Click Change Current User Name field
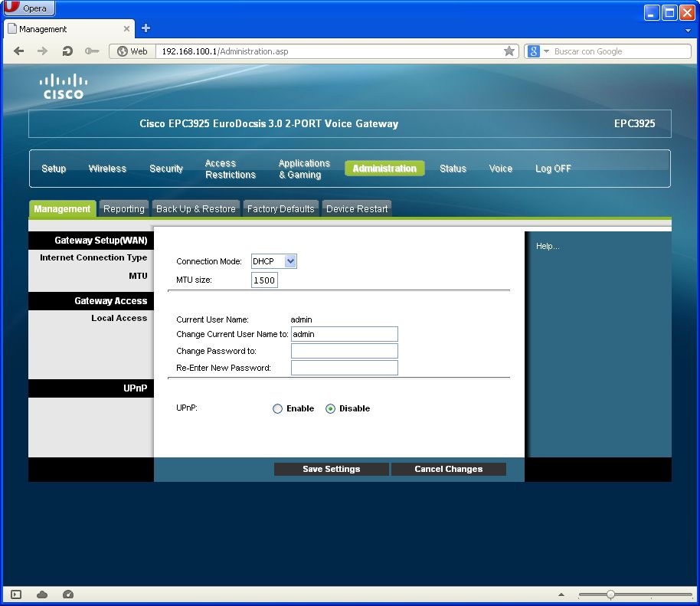The height and width of the screenshot is (606, 700). click(x=344, y=334)
